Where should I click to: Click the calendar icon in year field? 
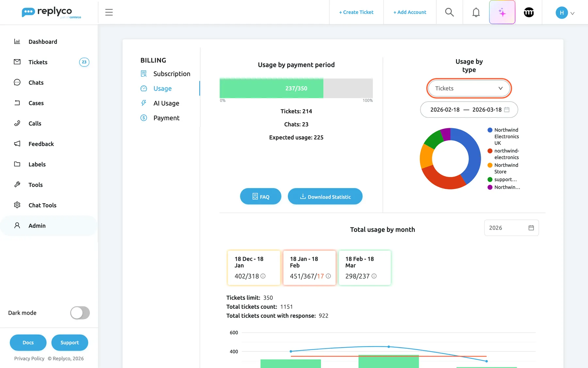pos(531,228)
